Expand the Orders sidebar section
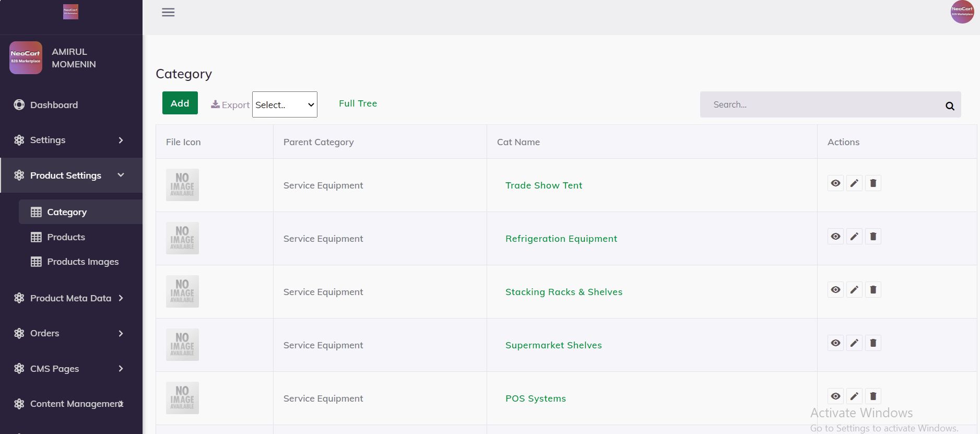Image resolution: width=980 pixels, height=434 pixels. click(x=71, y=333)
